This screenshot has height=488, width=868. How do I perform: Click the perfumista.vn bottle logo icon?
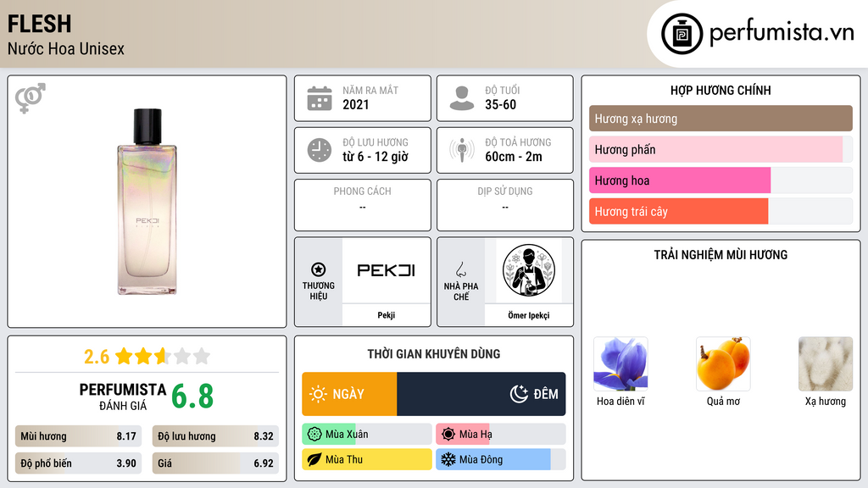click(x=682, y=34)
